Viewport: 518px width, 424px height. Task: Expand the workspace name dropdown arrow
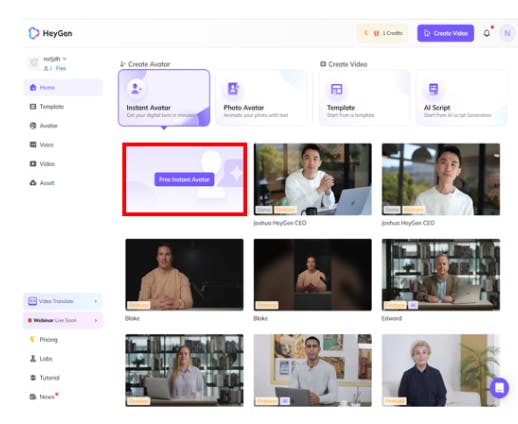point(64,59)
